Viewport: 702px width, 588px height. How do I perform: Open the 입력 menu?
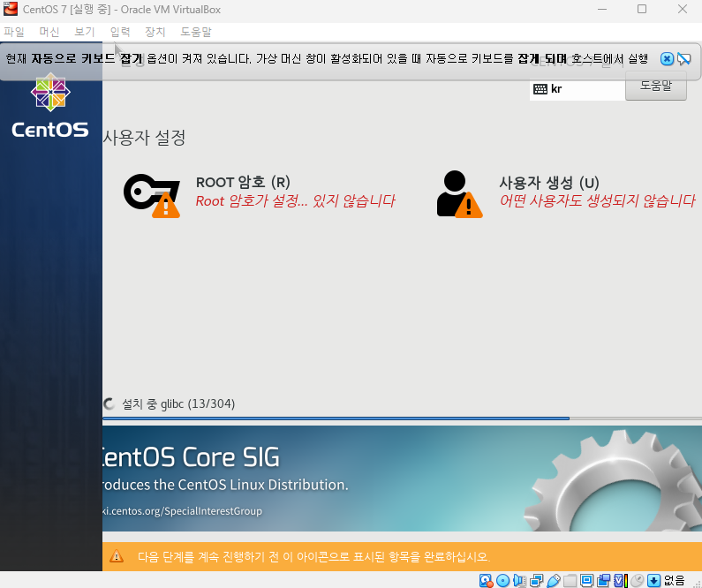click(120, 32)
